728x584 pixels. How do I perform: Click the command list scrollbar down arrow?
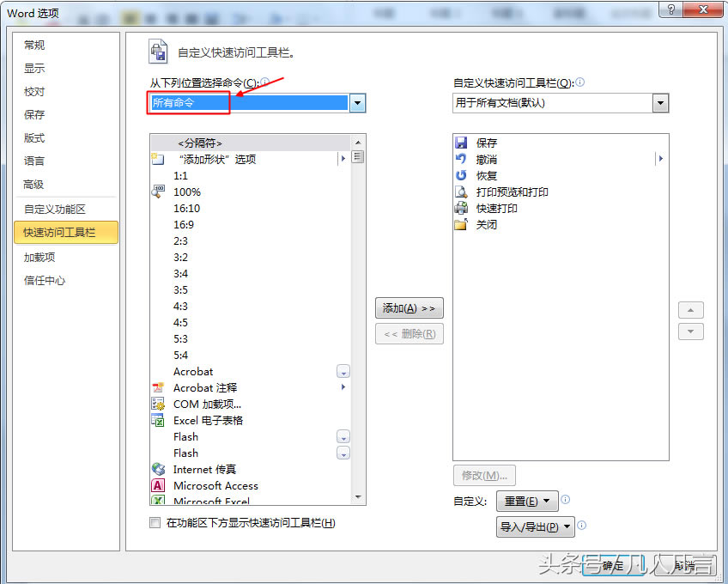358,498
